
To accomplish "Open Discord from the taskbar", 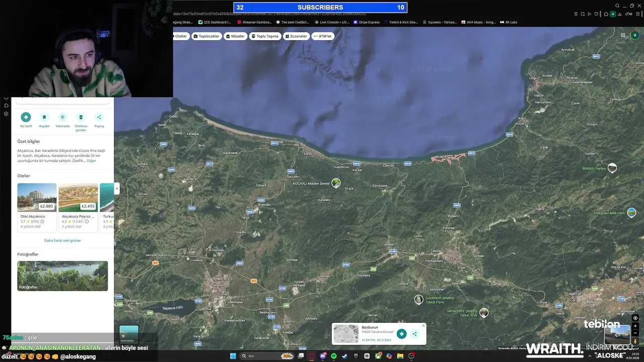I will pos(323,356).
